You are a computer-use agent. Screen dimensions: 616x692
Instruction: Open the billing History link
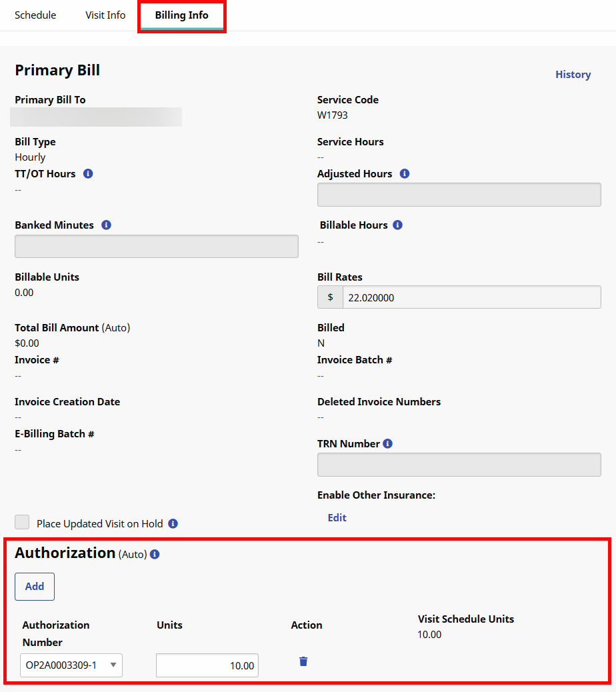[x=573, y=75]
